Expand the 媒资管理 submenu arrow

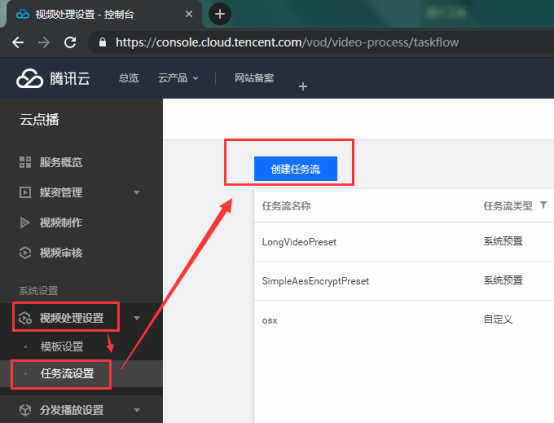[x=137, y=193]
